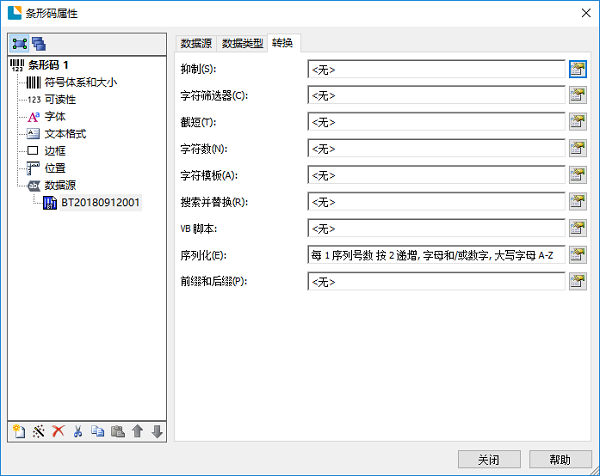The width and height of the screenshot is (600, 476).
Task: Select BT20180912001 data source node
Action: pyautogui.click(x=100, y=202)
